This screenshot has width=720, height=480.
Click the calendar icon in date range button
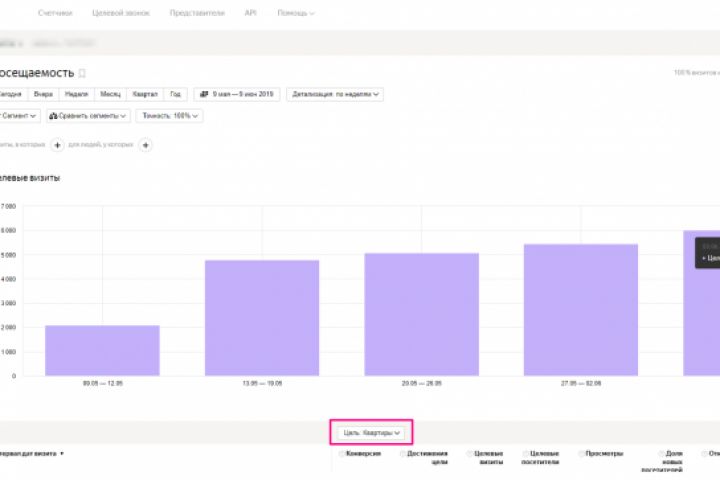tap(204, 94)
